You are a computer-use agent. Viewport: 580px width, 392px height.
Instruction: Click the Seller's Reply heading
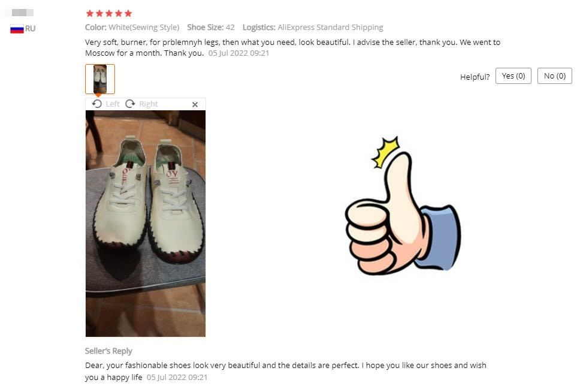[x=108, y=351]
